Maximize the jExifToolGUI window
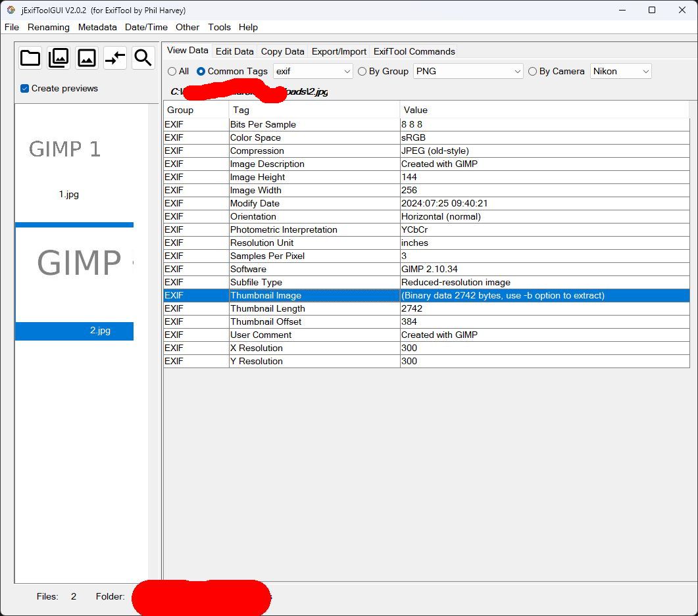Screen dimensions: 698x616 [x=652, y=10]
